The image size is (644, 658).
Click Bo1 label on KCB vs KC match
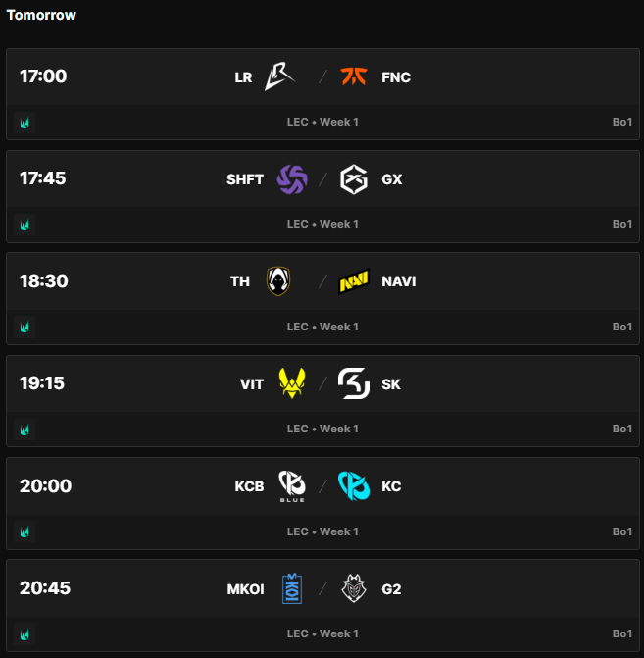pos(621,531)
